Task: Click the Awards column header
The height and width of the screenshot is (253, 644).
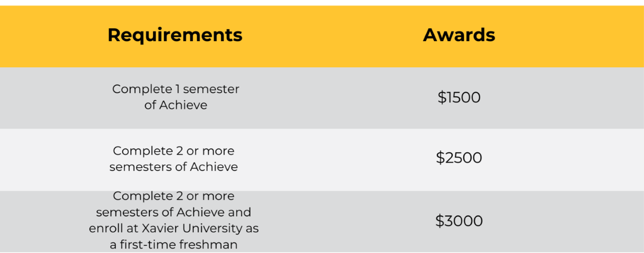Action: (459, 35)
